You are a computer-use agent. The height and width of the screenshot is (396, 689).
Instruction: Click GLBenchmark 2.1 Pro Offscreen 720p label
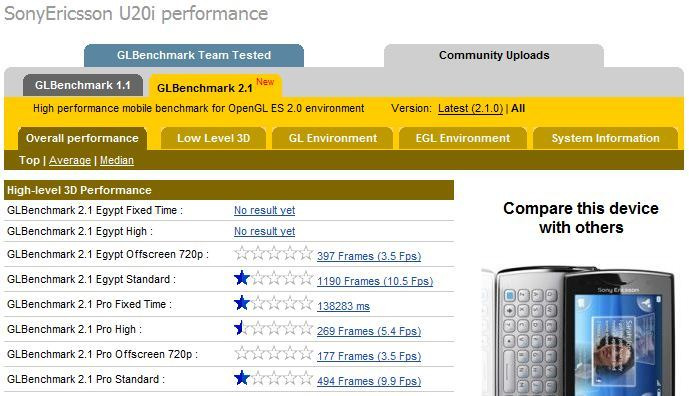coord(103,354)
